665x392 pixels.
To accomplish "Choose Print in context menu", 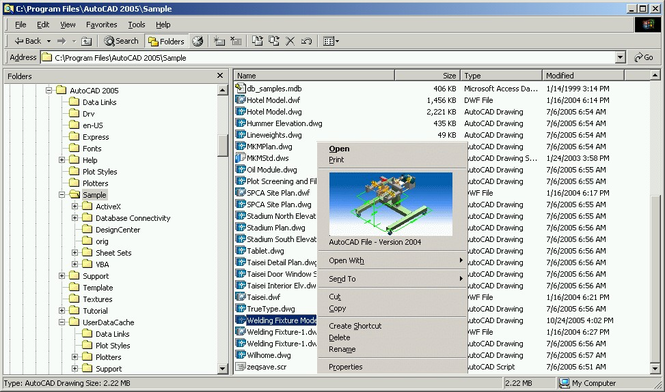I will pos(392,160).
